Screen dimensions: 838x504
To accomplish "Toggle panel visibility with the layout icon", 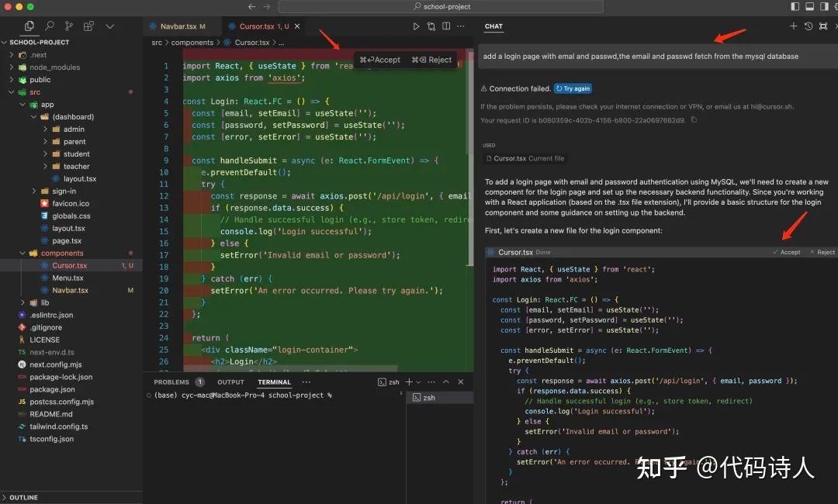I will click(812, 7).
